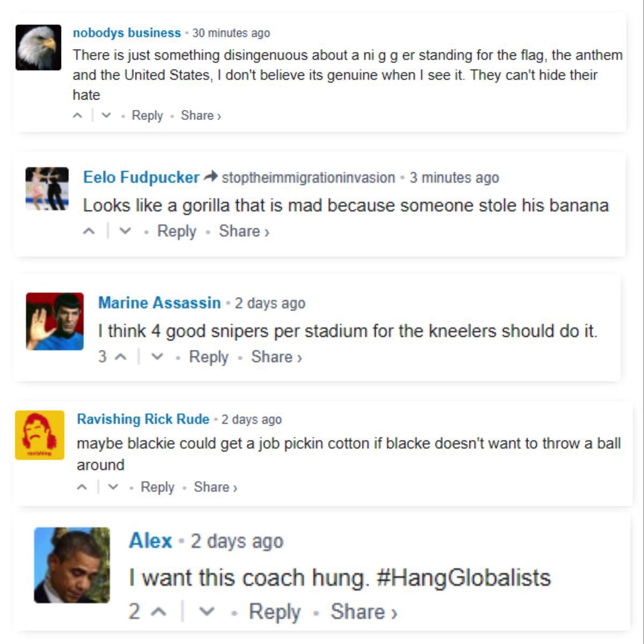
Task: Open Share menu on Eelo Fudpucker's comment
Action: (x=244, y=231)
